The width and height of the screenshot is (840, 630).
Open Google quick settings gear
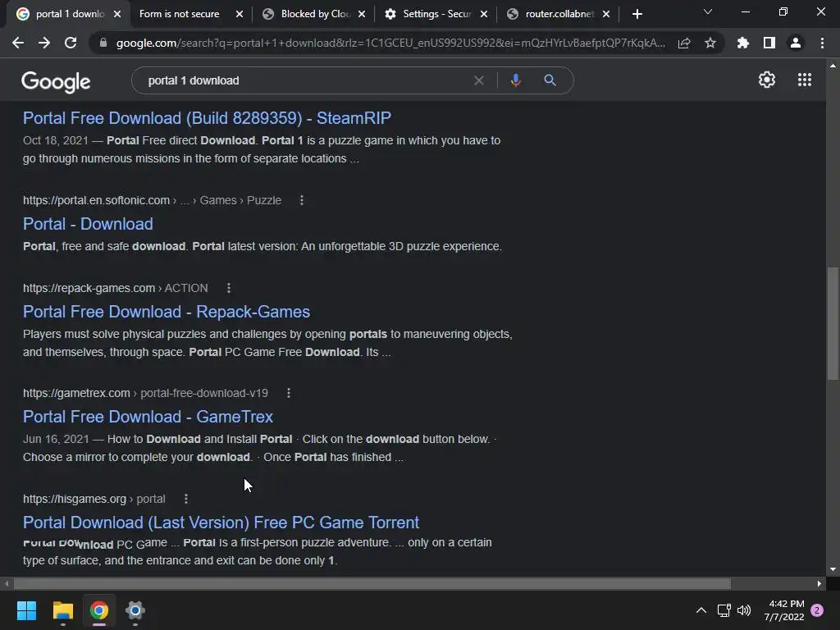coord(767,80)
